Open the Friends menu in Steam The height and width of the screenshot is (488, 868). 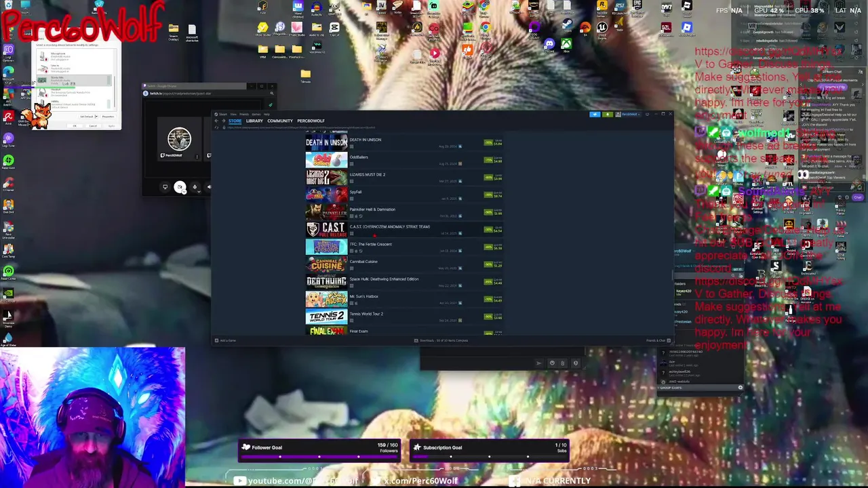[x=244, y=114]
